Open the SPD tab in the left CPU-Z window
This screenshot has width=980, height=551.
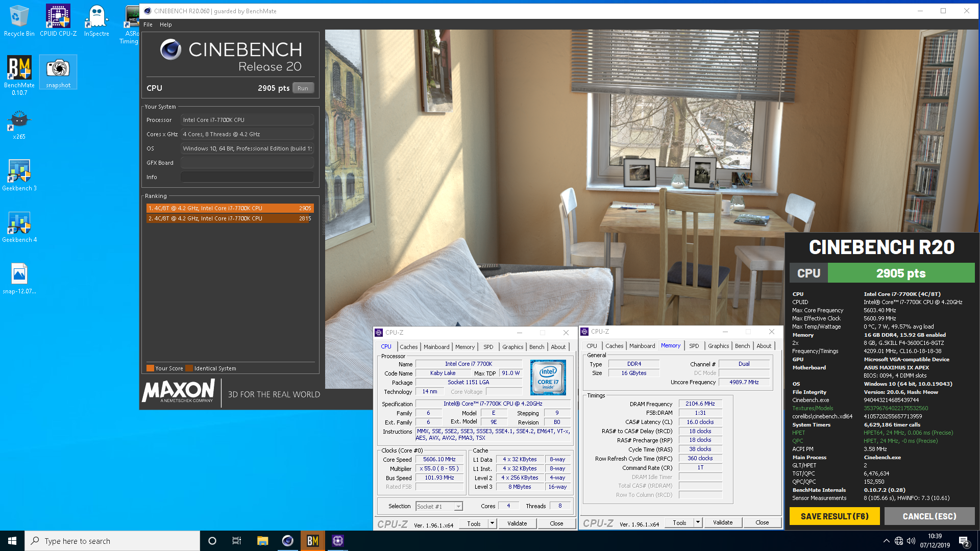(488, 347)
